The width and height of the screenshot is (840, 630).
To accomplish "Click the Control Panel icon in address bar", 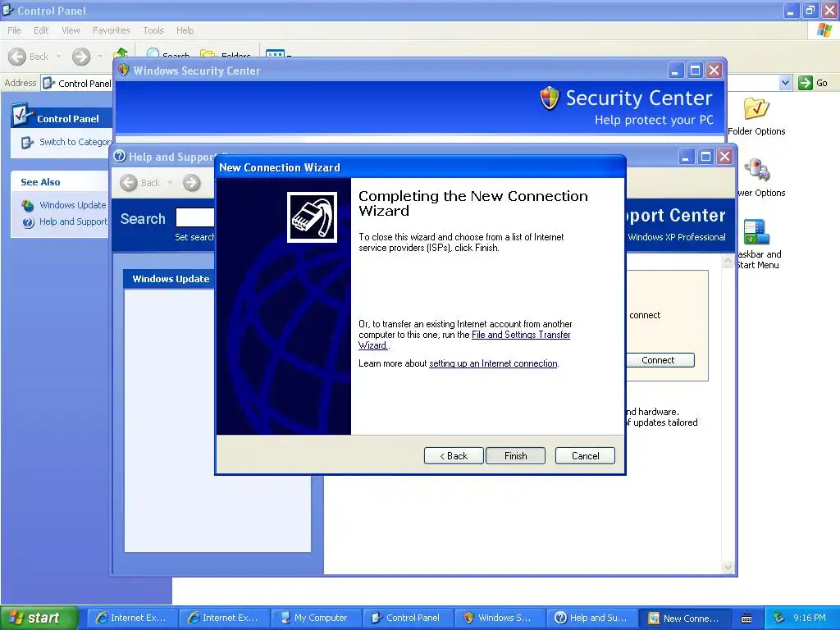I will click(x=48, y=83).
